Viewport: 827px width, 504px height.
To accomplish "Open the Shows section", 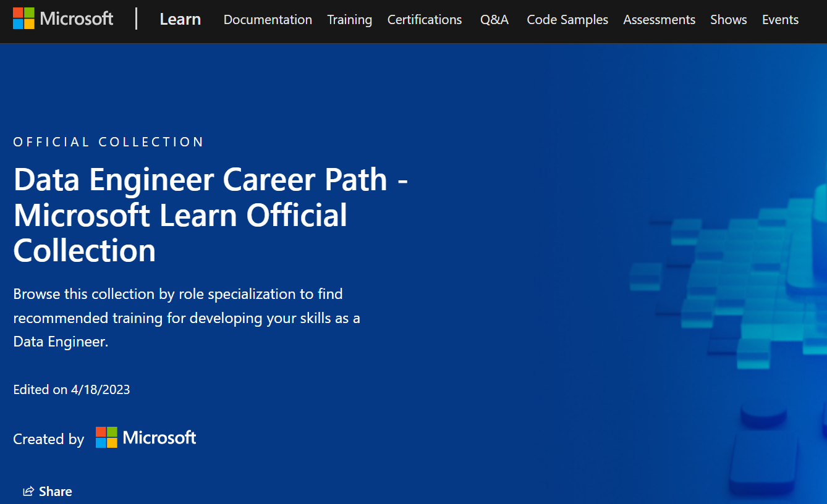I will tap(728, 19).
